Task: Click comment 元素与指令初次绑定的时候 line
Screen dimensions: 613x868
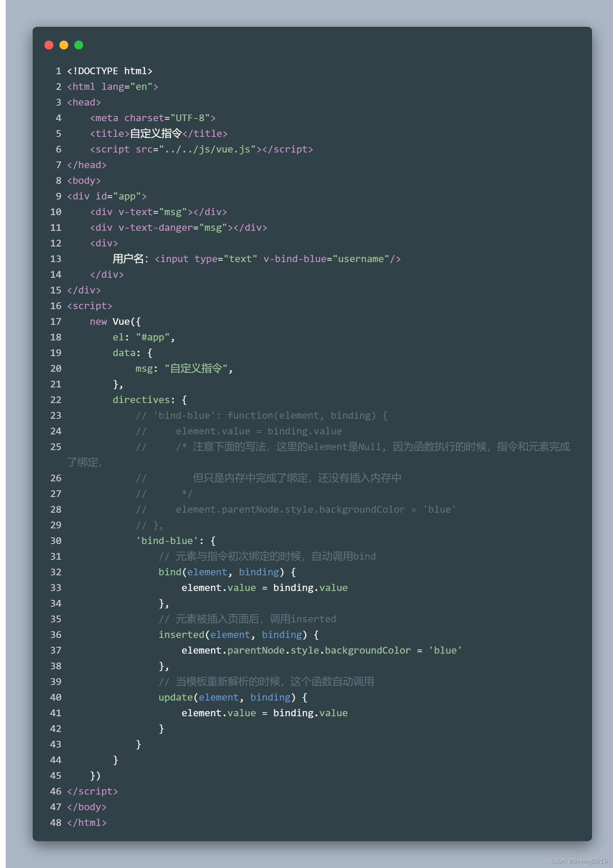Action: click(267, 556)
